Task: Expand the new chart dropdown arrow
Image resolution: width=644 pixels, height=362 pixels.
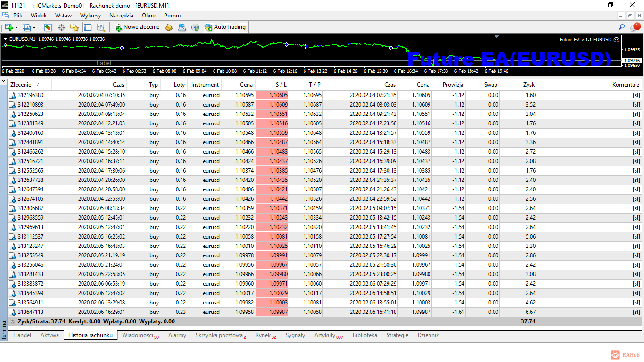Action: (17, 27)
